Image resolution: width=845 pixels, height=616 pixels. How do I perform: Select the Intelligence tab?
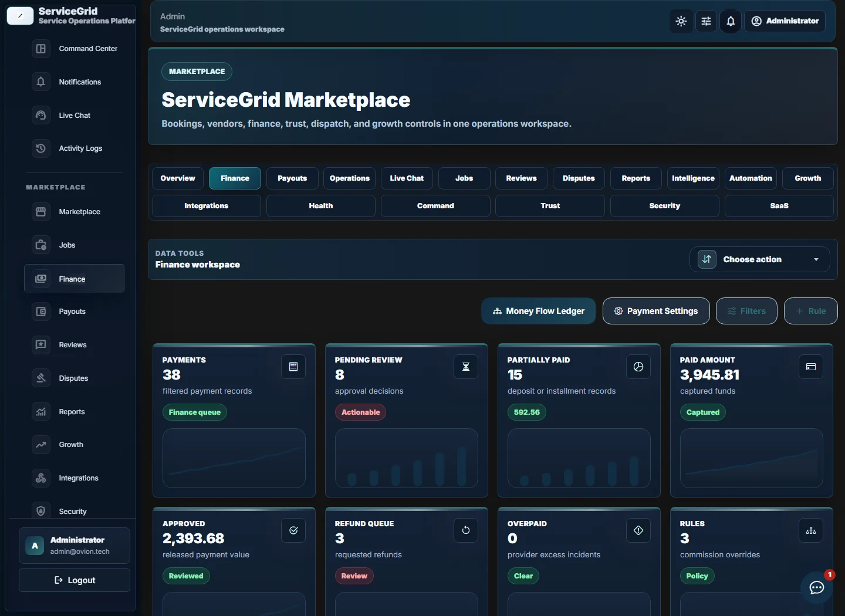(x=693, y=178)
